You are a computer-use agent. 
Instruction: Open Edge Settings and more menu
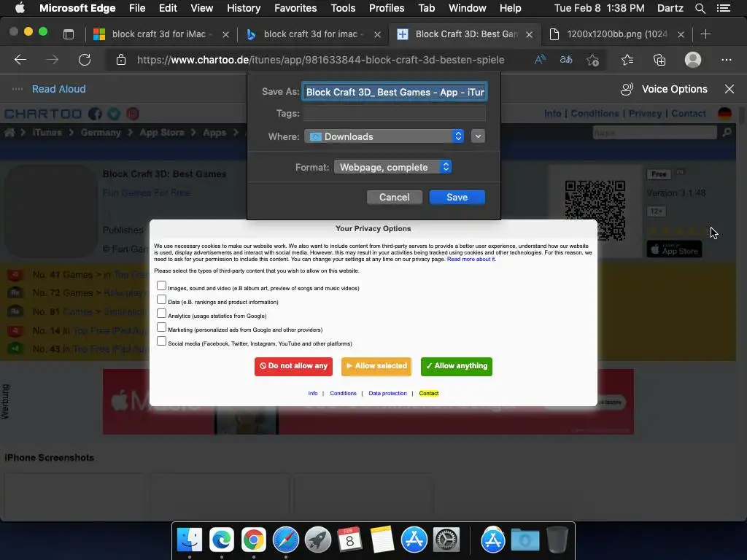[x=726, y=60]
